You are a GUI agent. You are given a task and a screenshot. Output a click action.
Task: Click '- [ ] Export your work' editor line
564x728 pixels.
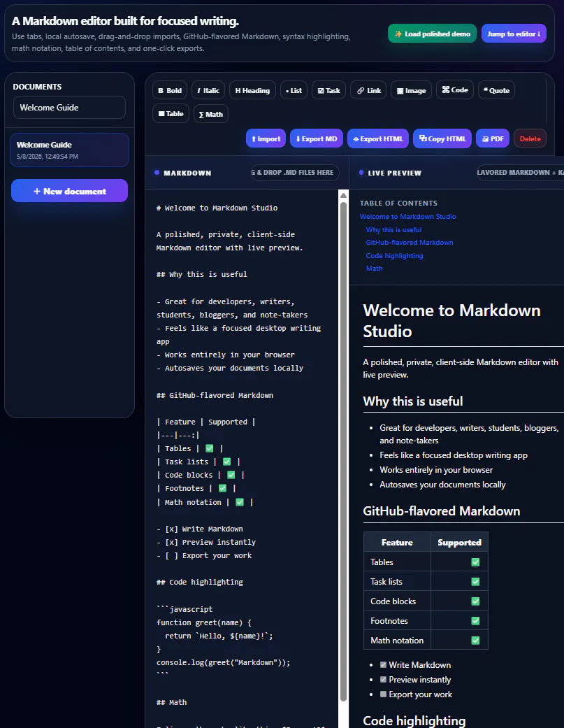click(204, 555)
